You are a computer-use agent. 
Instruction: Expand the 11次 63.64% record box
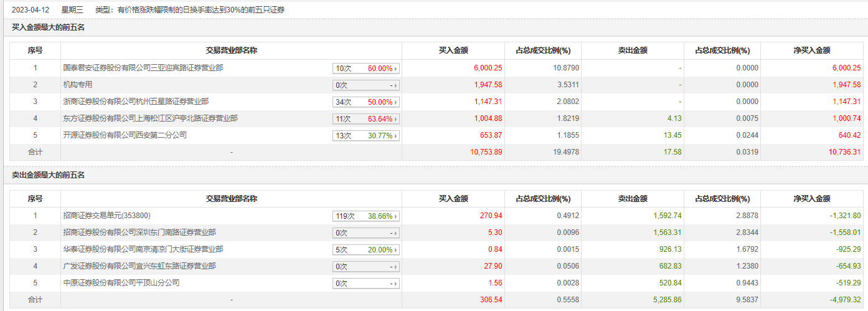point(366,118)
